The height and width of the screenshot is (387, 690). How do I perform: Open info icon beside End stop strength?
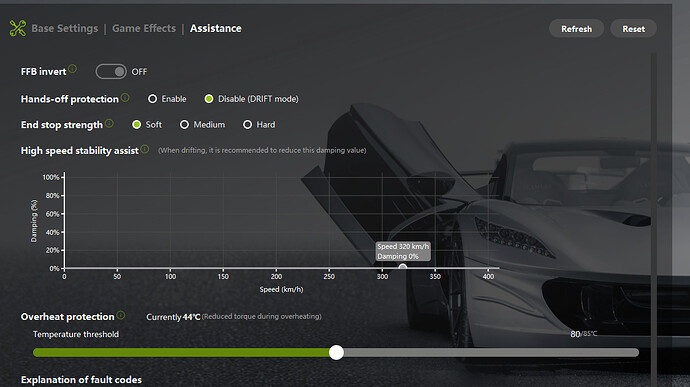[109, 123]
